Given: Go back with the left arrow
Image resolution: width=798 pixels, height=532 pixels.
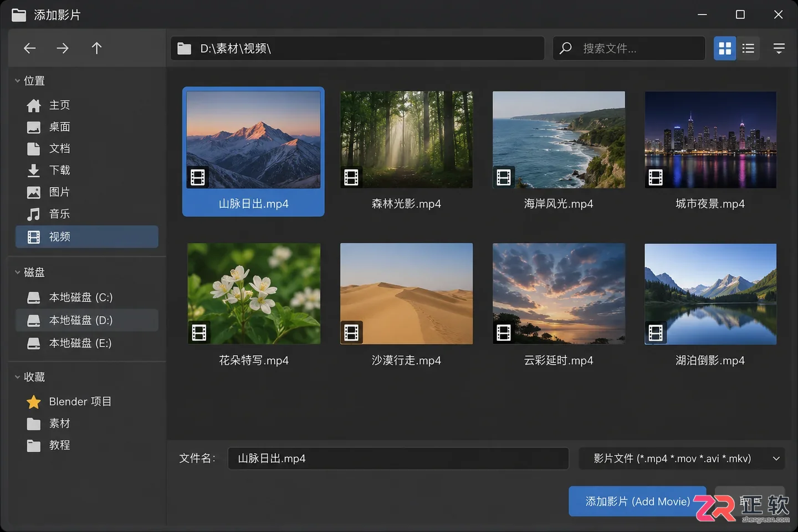Looking at the screenshot, I should click(x=30, y=48).
